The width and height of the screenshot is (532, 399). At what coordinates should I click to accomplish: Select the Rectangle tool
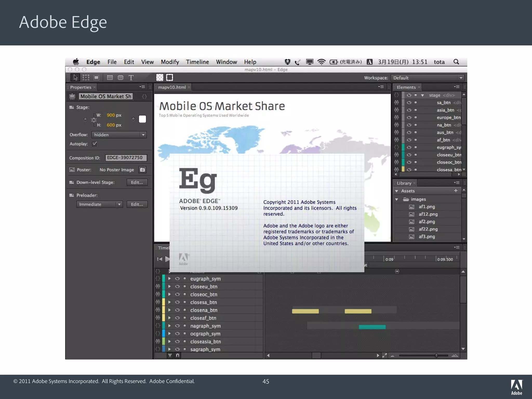pyautogui.click(x=110, y=77)
